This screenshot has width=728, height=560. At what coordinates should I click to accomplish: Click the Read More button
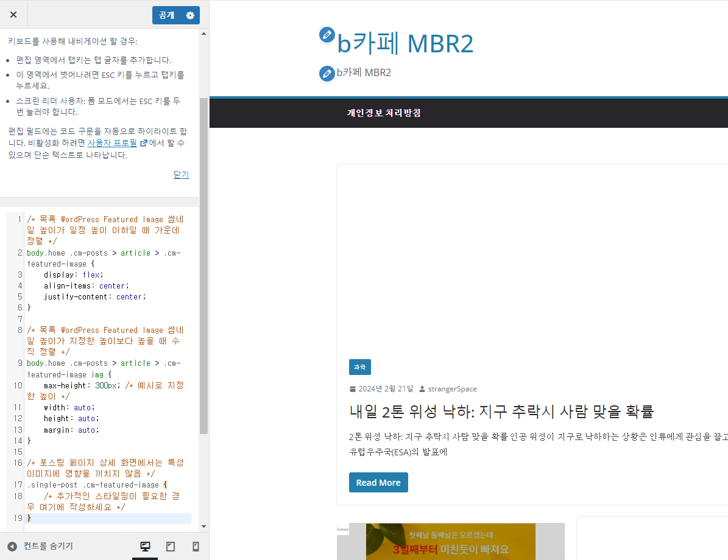(x=378, y=482)
